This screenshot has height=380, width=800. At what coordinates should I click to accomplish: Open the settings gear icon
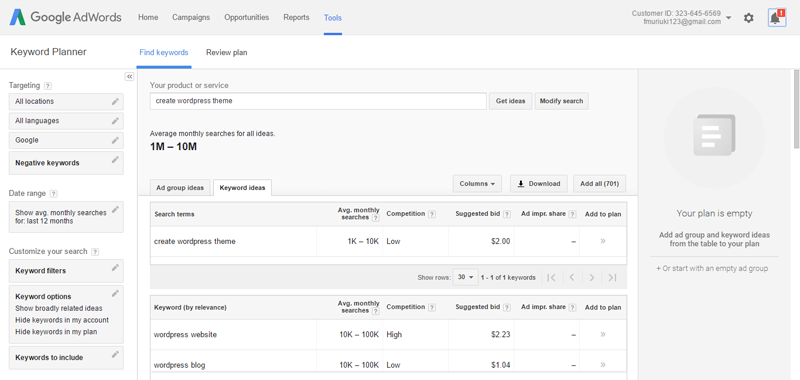[748, 18]
